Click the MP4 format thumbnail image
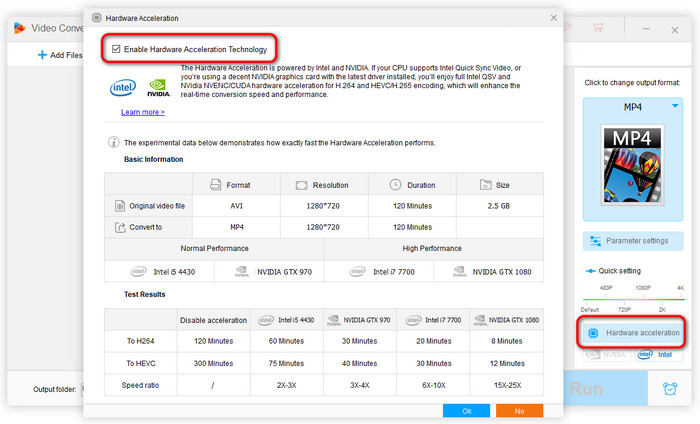Image resolution: width=700 pixels, height=424 pixels. click(x=633, y=165)
